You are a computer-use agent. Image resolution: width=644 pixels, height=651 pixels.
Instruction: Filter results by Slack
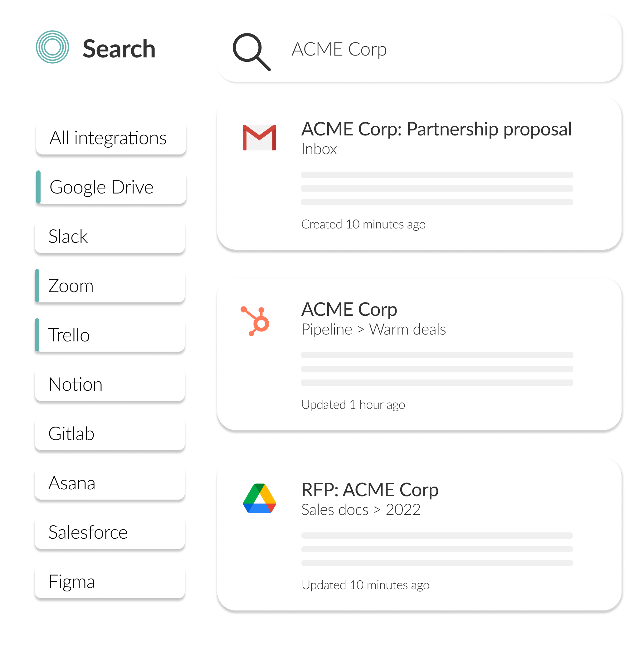110,236
